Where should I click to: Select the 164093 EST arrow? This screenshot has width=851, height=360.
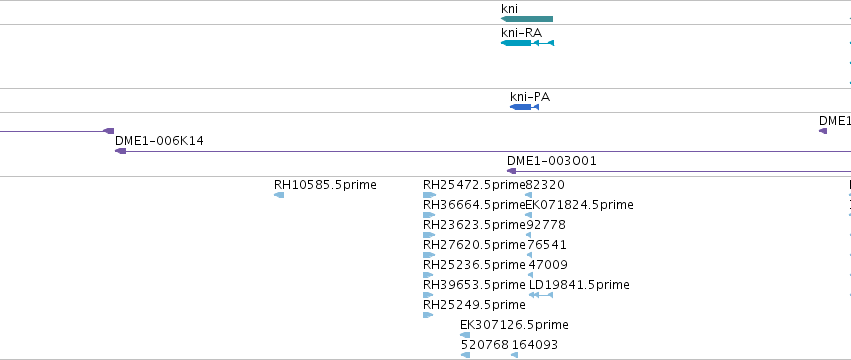515,355
